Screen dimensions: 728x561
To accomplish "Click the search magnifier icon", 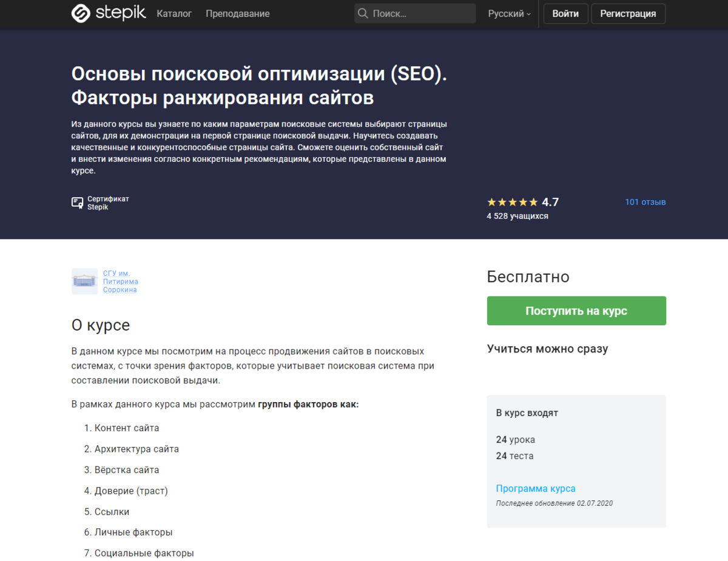I will pos(363,13).
